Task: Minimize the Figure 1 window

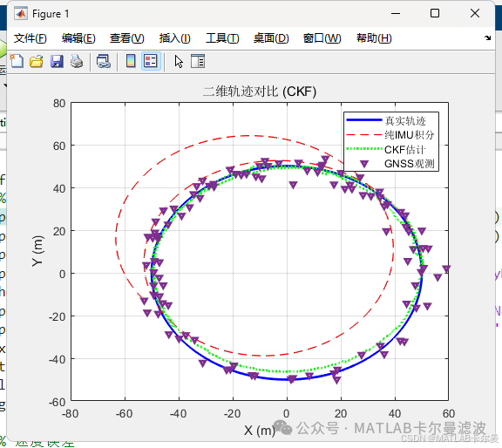Action: (x=396, y=13)
